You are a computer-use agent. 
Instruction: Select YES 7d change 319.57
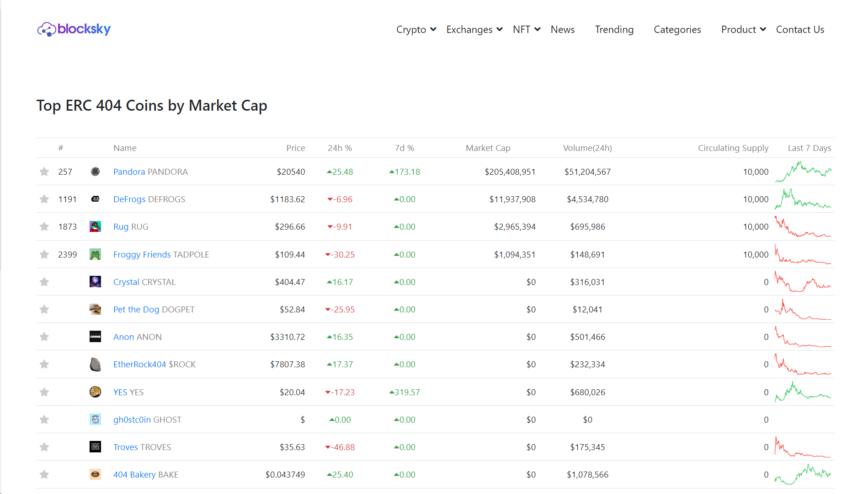405,392
